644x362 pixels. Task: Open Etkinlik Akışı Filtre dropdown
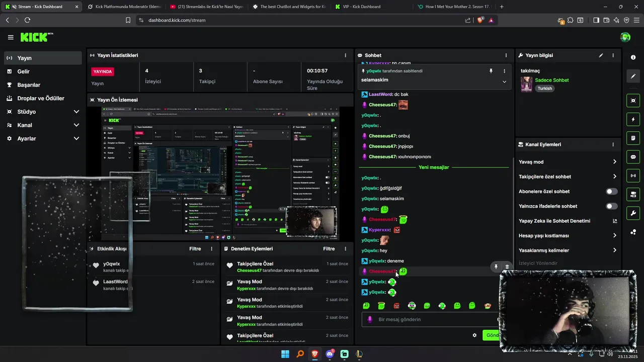tap(195, 249)
